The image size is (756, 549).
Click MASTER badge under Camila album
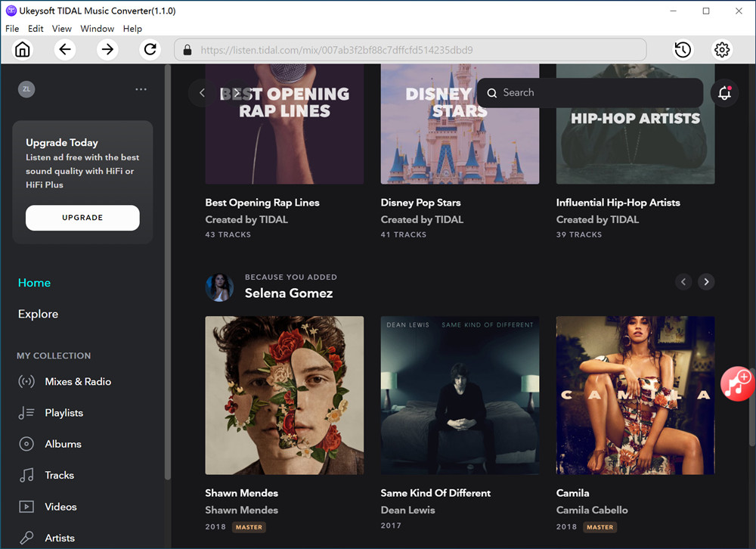(x=600, y=527)
